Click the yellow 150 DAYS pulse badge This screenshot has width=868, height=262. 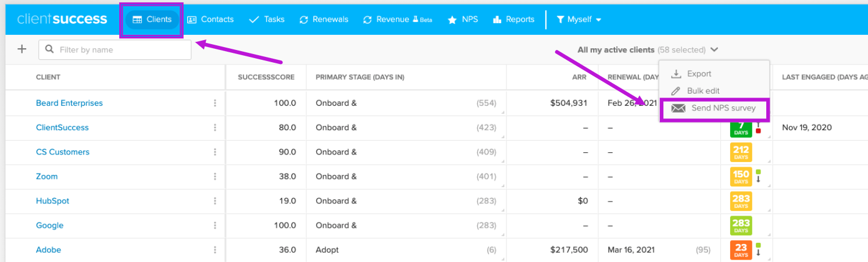pyautogui.click(x=741, y=177)
